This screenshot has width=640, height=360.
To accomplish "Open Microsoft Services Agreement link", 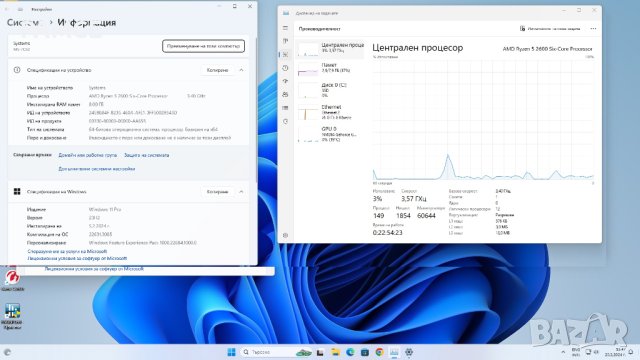I will point(67,251).
